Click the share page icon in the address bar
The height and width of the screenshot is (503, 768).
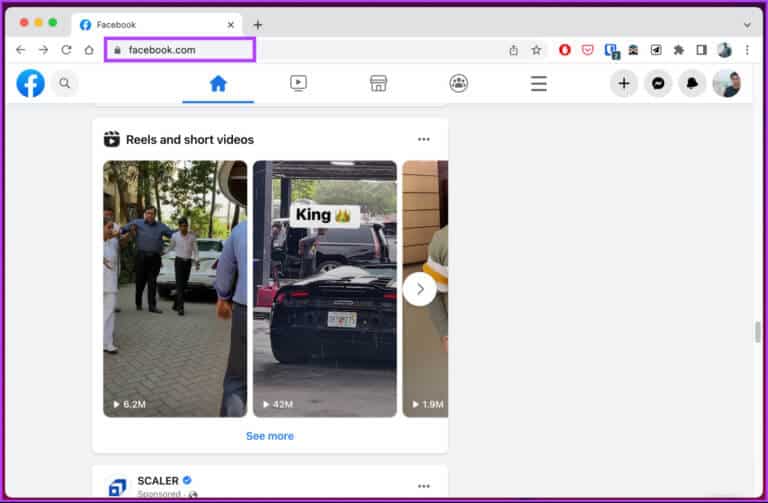tap(513, 50)
